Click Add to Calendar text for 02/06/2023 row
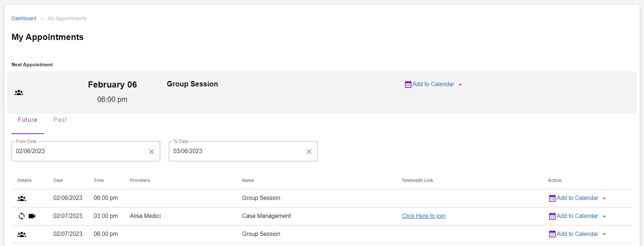This screenshot has width=644, height=246. pyautogui.click(x=577, y=198)
